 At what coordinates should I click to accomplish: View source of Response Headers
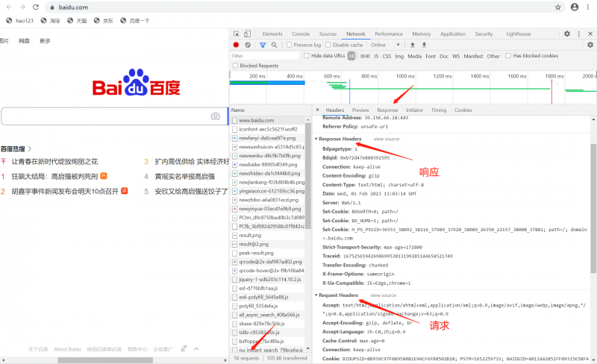[387, 139]
